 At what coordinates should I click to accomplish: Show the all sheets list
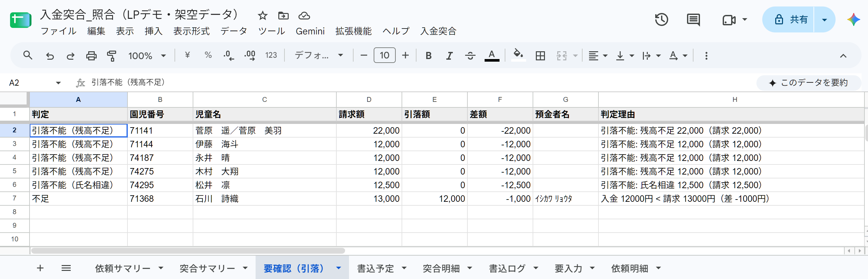click(x=66, y=268)
